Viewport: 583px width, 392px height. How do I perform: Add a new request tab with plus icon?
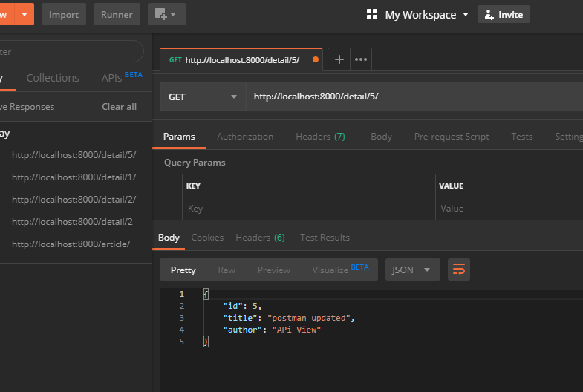(339, 59)
